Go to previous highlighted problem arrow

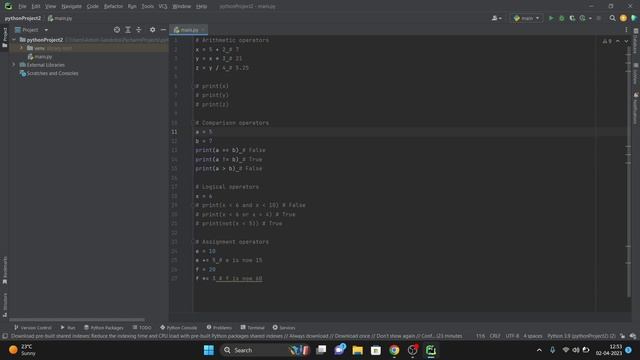[x=618, y=41]
